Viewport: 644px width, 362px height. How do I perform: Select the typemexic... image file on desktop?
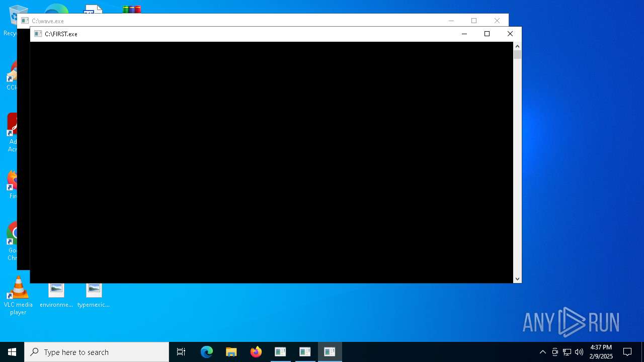94,296
